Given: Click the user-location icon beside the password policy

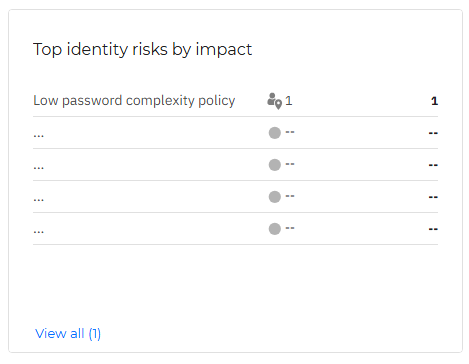Looking at the screenshot, I should (274, 101).
